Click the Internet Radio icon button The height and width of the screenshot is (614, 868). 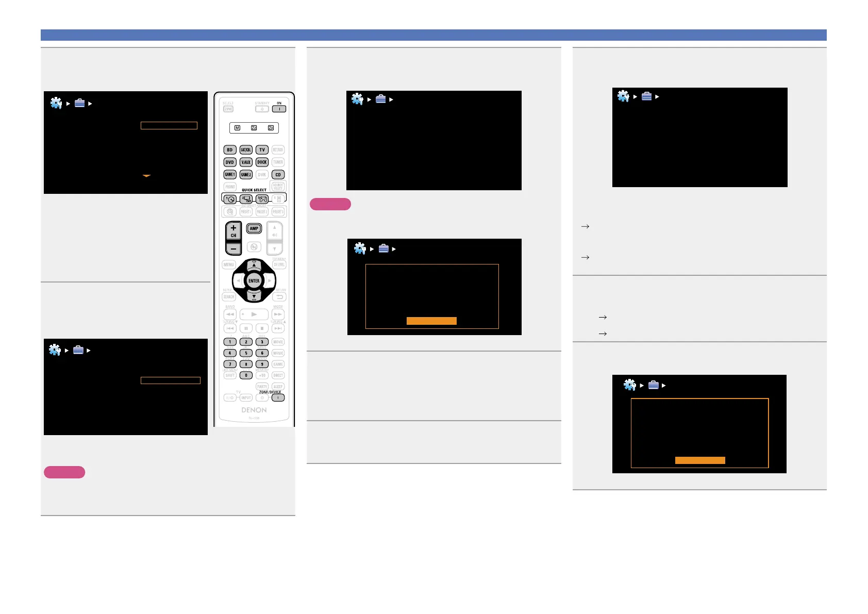pyautogui.click(x=230, y=211)
